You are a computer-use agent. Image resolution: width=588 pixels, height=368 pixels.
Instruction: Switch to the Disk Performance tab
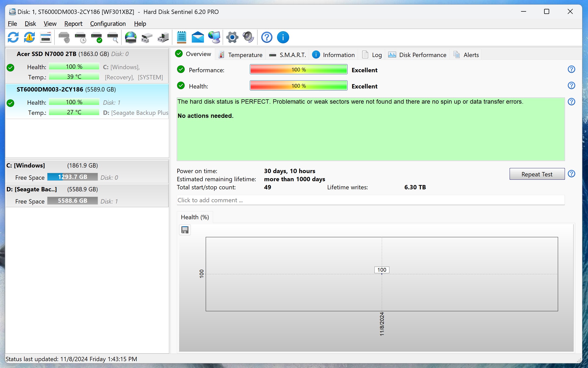coord(417,55)
